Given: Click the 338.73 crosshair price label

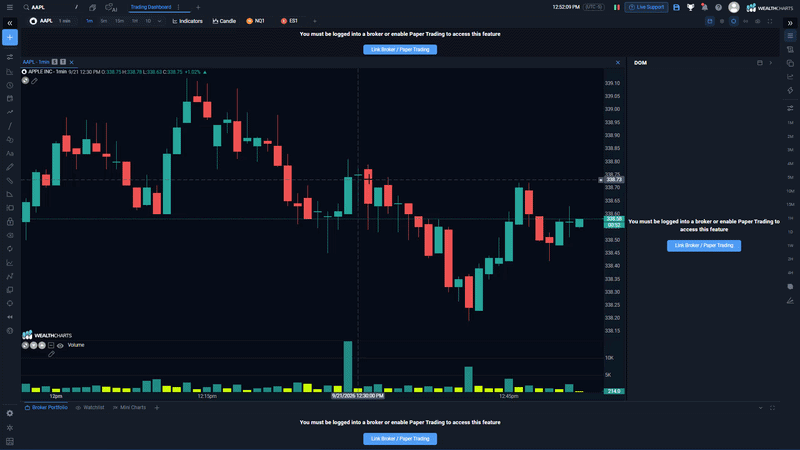Looking at the screenshot, I should coord(613,180).
